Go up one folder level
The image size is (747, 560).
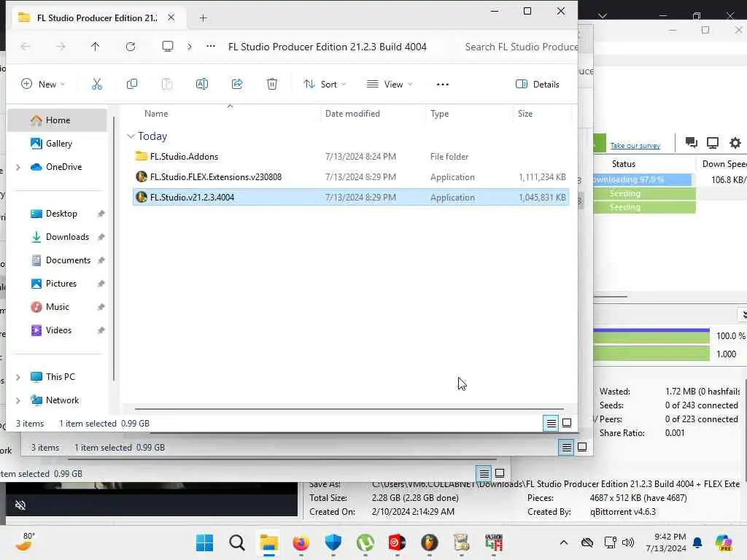(96, 47)
